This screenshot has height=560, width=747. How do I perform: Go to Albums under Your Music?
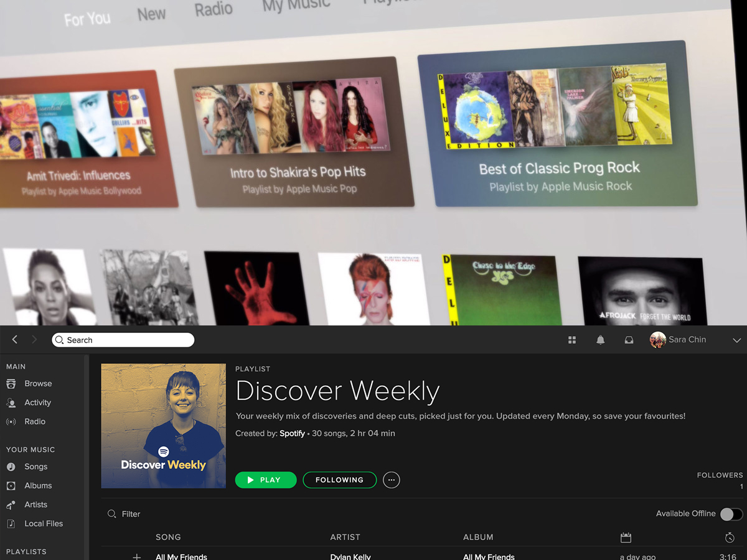(38, 485)
